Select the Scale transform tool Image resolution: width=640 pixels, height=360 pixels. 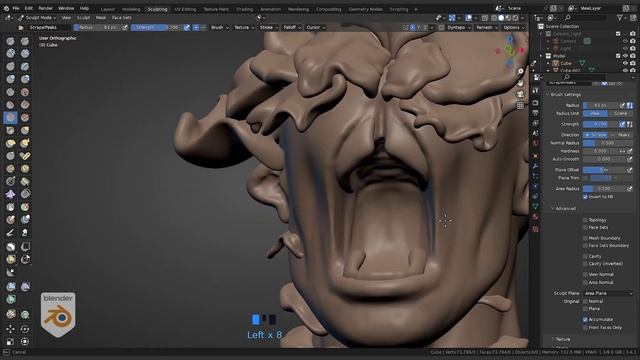click(10, 342)
